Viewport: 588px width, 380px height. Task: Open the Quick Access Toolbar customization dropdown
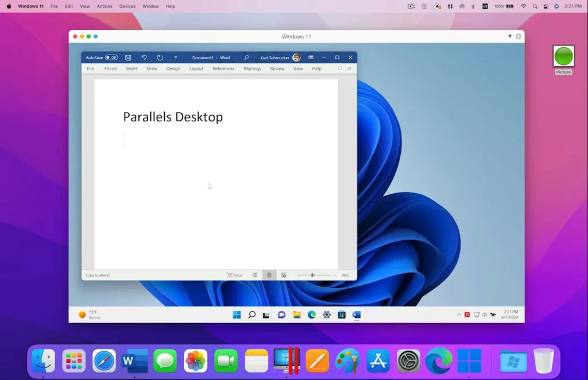click(175, 57)
